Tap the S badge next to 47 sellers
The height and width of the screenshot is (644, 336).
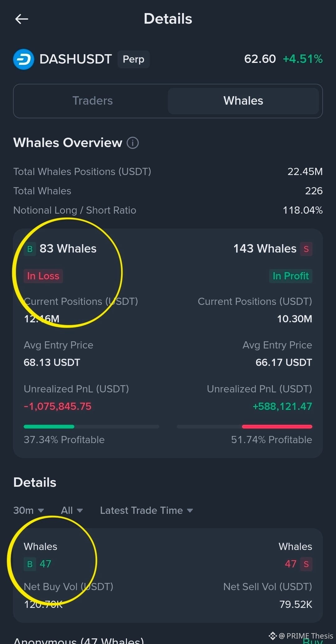point(306,564)
